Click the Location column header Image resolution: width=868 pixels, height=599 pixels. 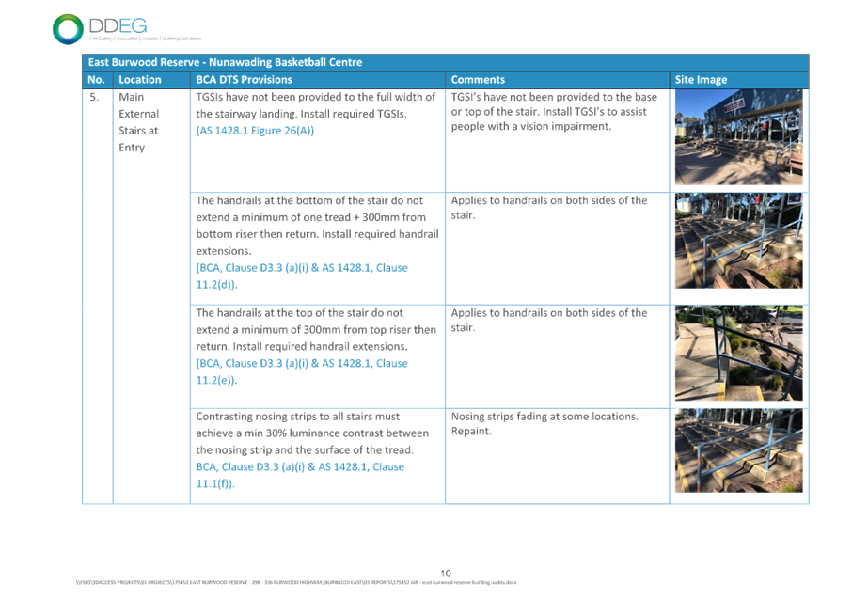click(140, 80)
